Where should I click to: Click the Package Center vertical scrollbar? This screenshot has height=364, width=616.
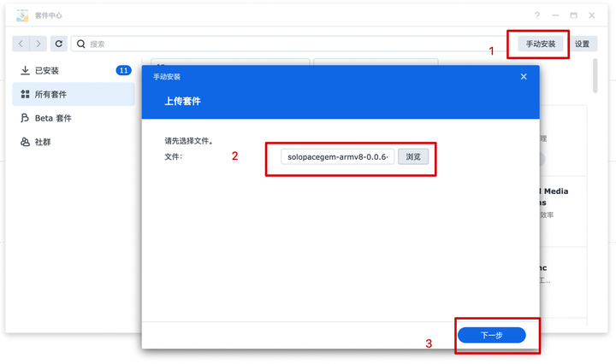[595, 76]
